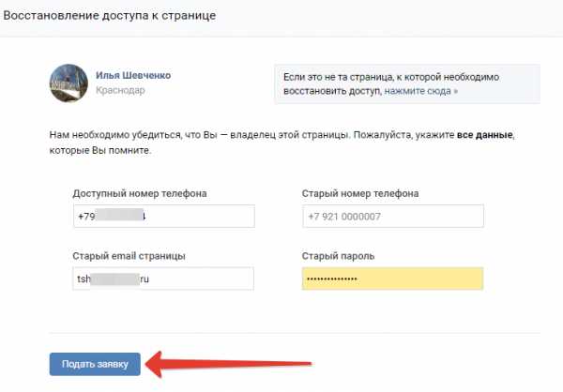Click the Краснодар city text under name
Image resolution: width=563 pixels, height=392 pixels.
[x=120, y=90]
